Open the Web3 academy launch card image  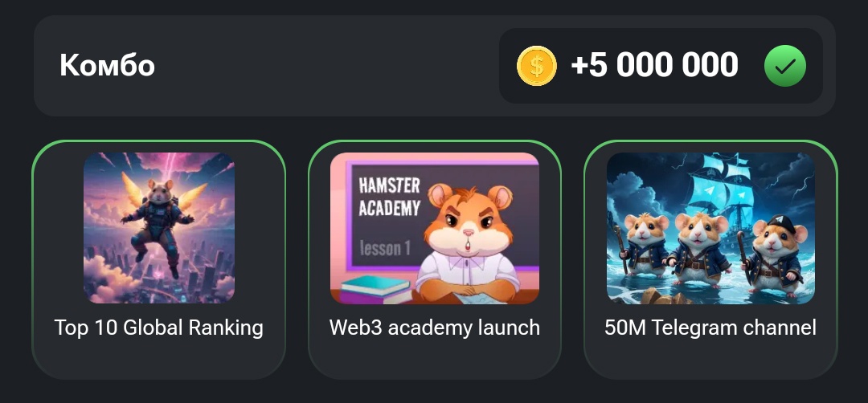click(435, 228)
